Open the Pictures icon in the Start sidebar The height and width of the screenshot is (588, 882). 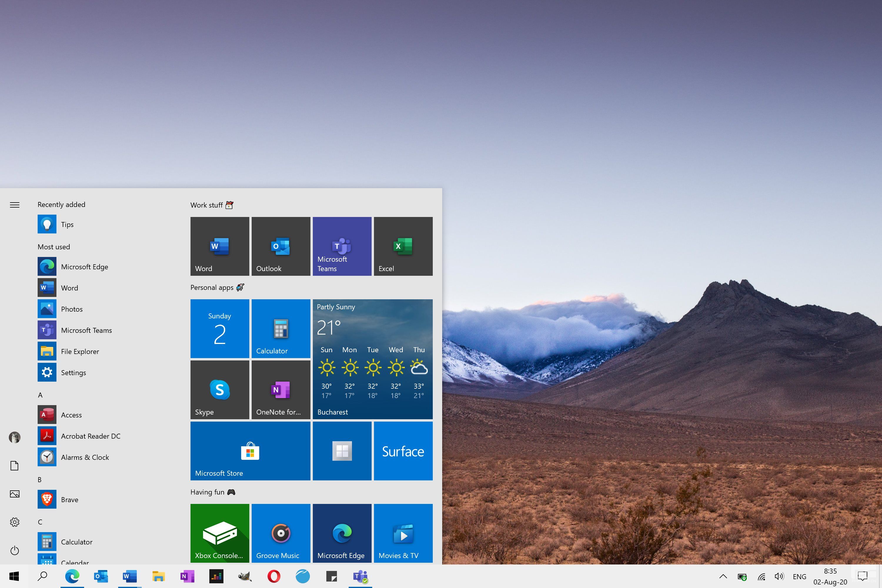coord(15,494)
